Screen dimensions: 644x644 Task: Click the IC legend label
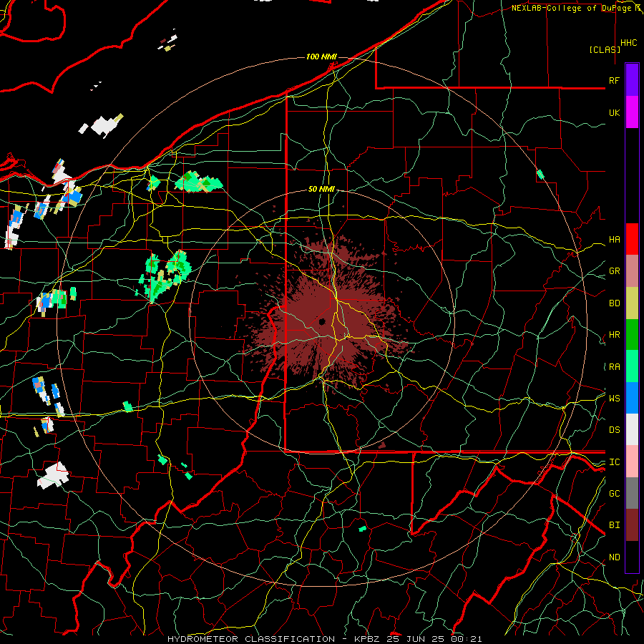pos(614,462)
